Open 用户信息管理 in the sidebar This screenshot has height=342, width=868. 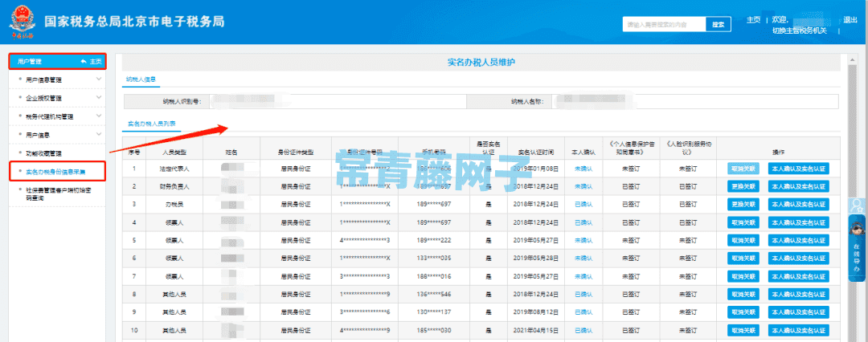(x=43, y=79)
